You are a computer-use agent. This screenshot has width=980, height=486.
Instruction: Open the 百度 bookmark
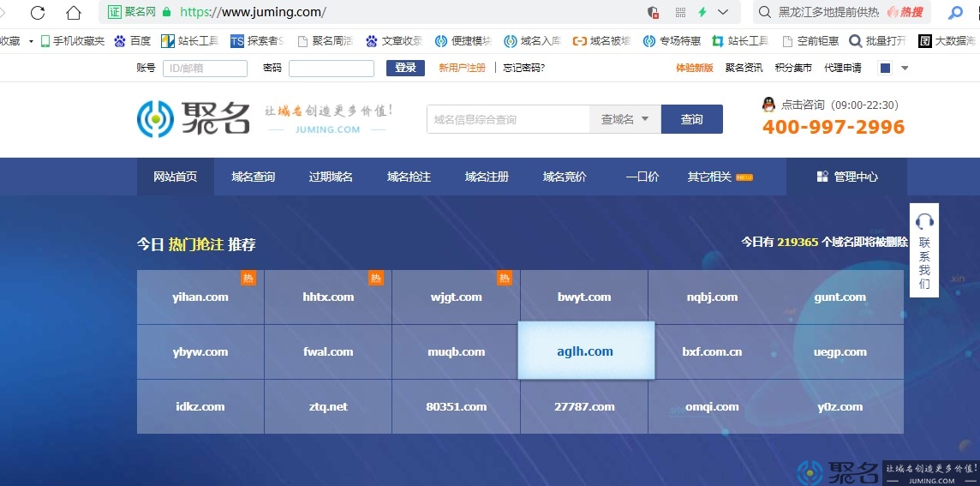[133, 40]
